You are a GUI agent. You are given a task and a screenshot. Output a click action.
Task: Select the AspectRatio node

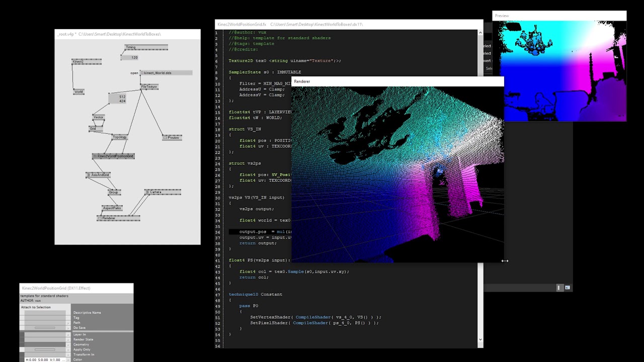(x=112, y=208)
